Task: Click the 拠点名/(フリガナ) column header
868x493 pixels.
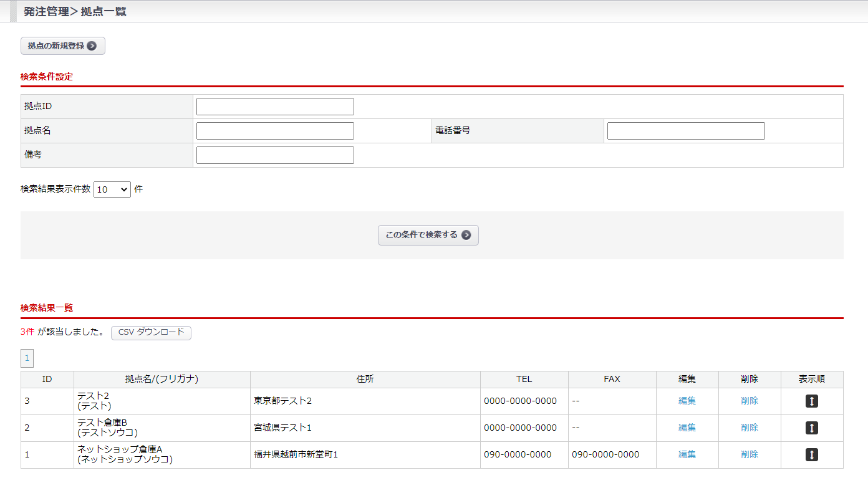Action: pyautogui.click(x=162, y=379)
